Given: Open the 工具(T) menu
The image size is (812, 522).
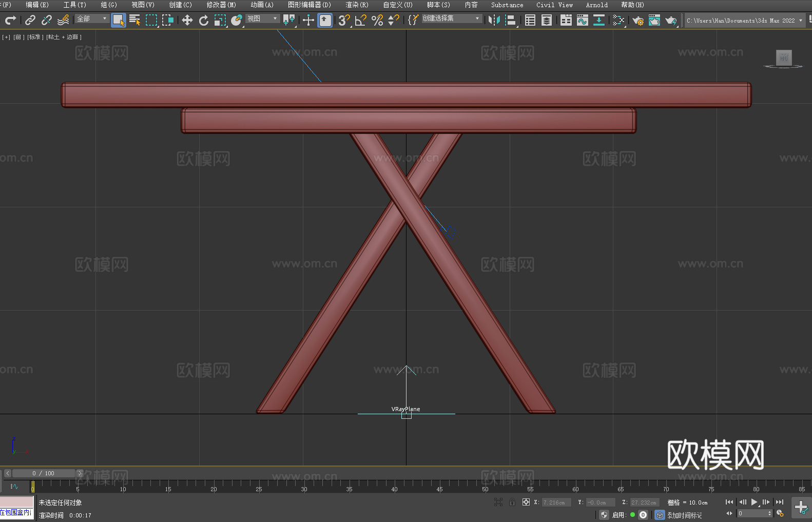Looking at the screenshot, I should tap(74, 5).
